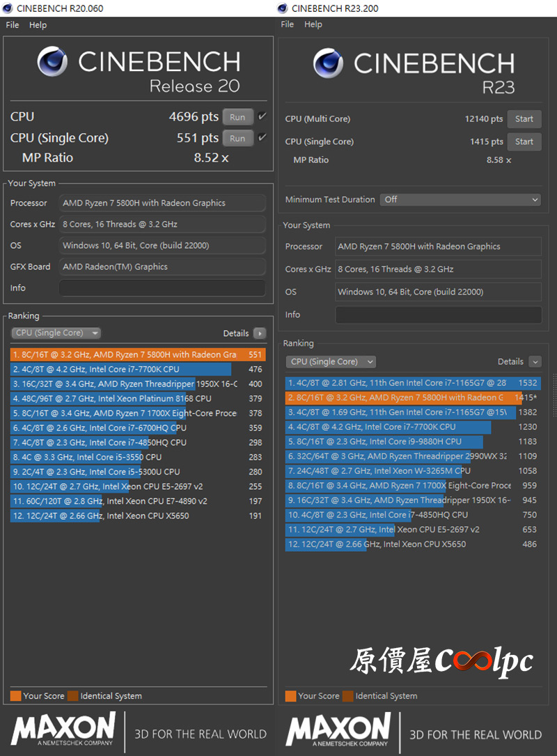Select R20 ranking row Ryzen 7 5800H 551

click(138, 355)
